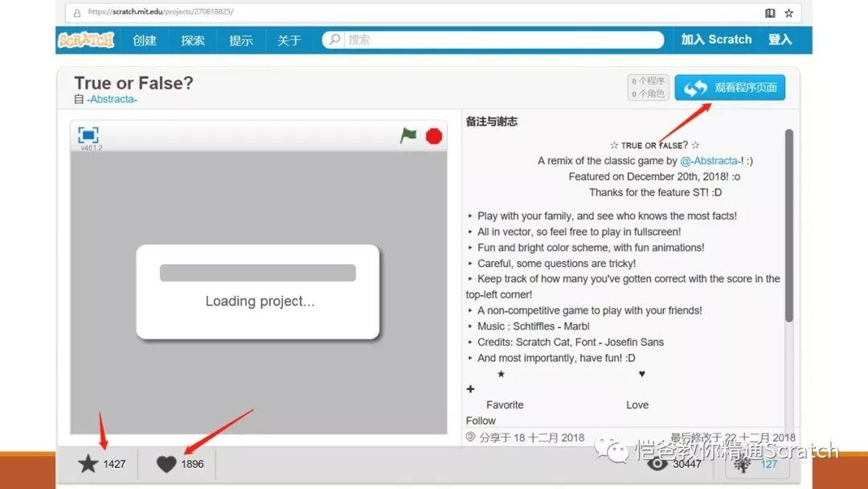Enter fullscreen mode on the project stage
Viewport: 868px width, 489px height.
pyautogui.click(x=88, y=135)
